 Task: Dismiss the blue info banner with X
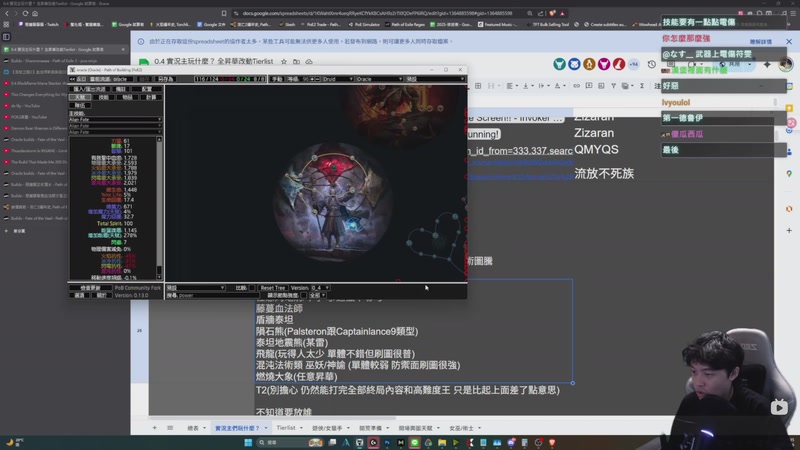tap(789, 41)
